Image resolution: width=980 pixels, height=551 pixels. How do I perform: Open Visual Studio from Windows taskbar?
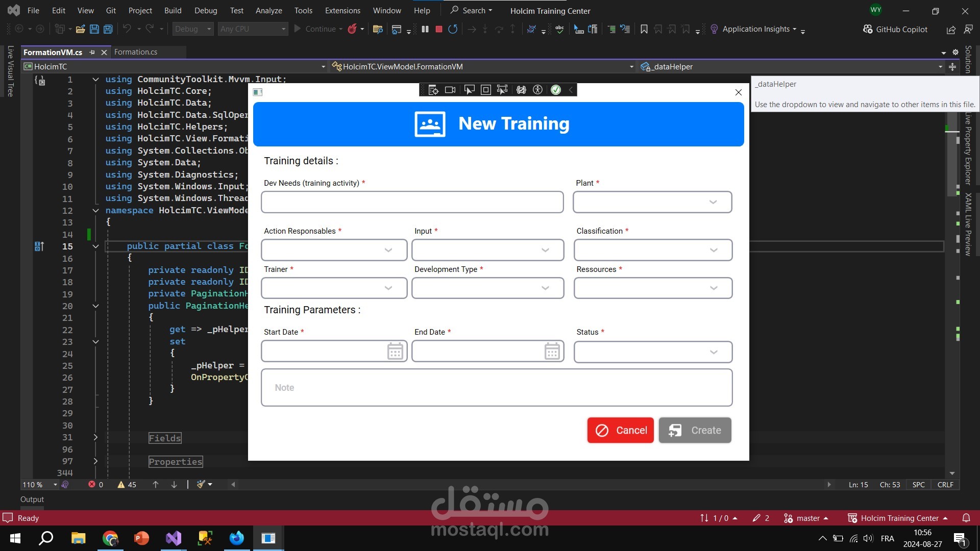[174, 538]
